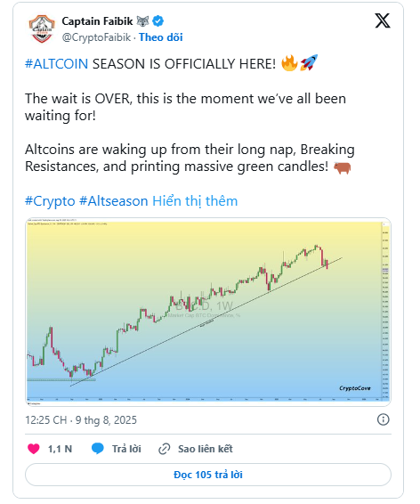Click the reply speech bubble icon
Image resolution: width=420 pixels, height=504 pixels.
point(98,449)
